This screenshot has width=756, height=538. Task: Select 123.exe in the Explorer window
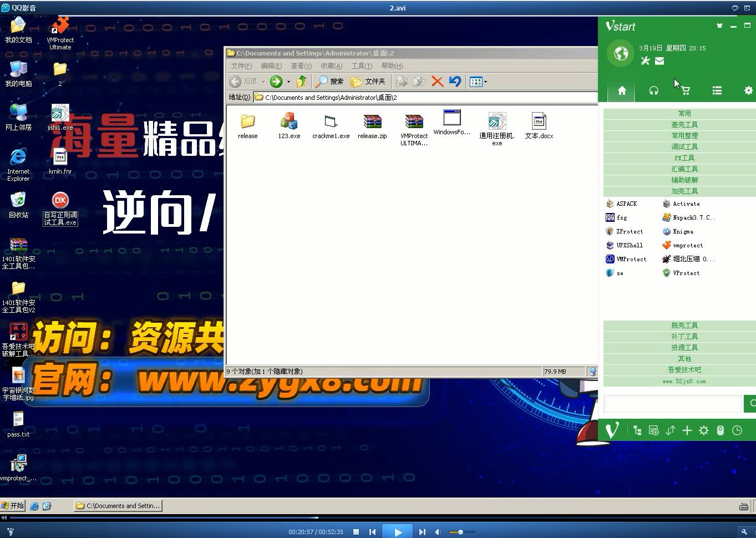coord(289,125)
